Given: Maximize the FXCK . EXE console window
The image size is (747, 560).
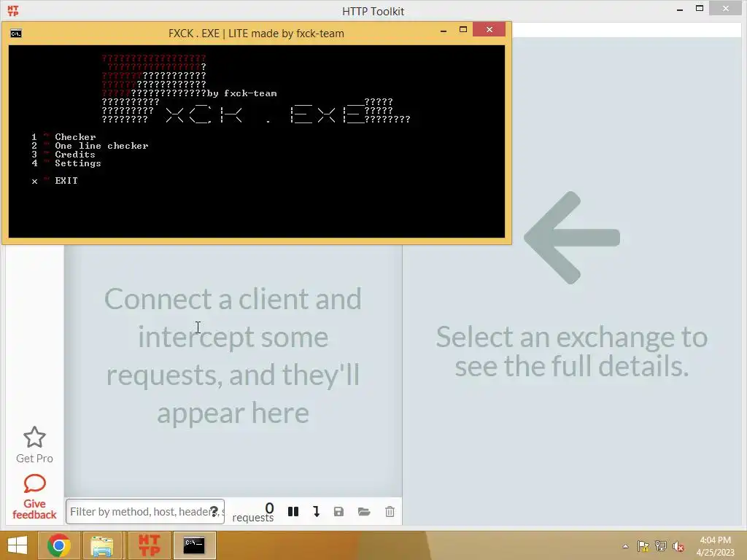Looking at the screenshot, I should 463,29.
